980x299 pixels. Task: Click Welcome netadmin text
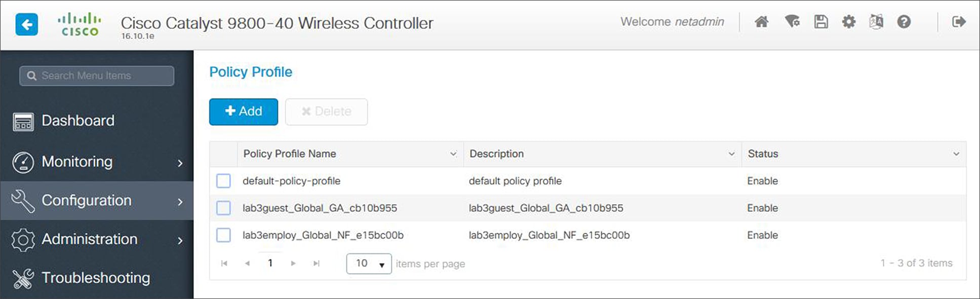coord(672,22)
